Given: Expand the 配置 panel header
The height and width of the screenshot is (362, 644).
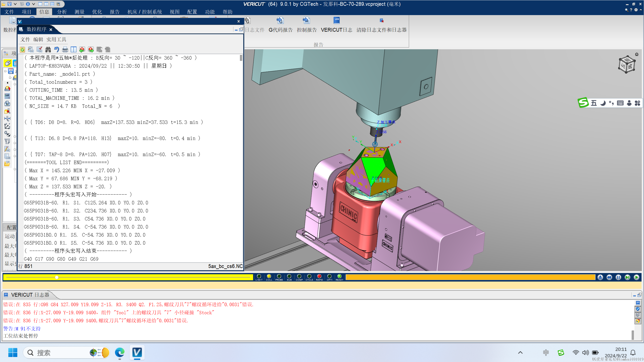Looking at the screenshot, I should click(10, 228).
